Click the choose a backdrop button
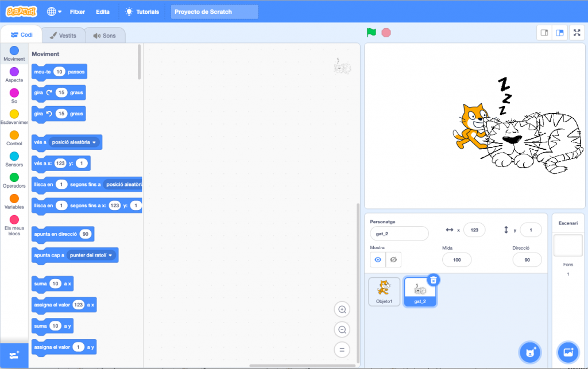The height and width of the screenshot is (369, 588). pyautogui.click(x=568, y=351)
